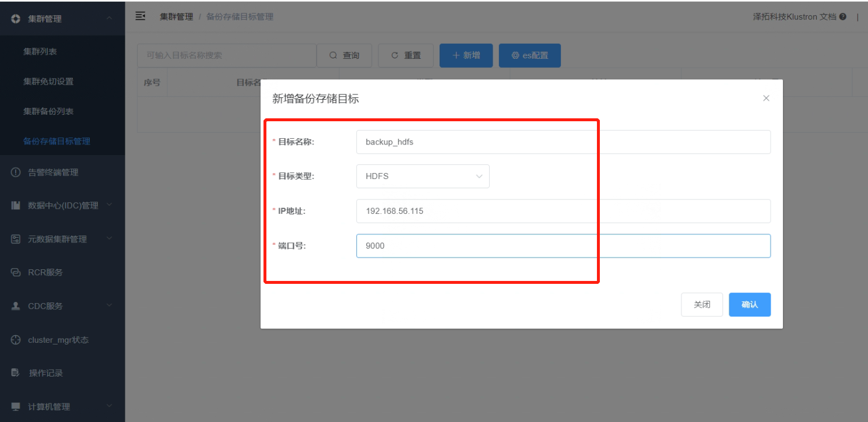868x422 pixels.
Task: Click the target name search box
Action: 227,55
